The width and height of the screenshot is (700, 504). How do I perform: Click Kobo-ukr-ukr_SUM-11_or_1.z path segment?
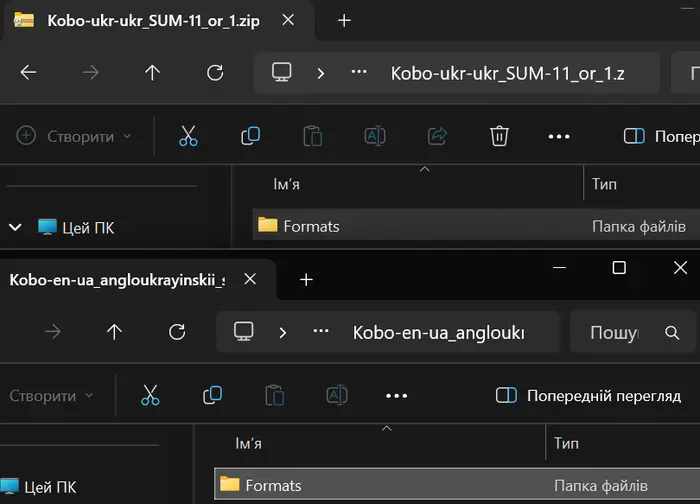[507, 73]
